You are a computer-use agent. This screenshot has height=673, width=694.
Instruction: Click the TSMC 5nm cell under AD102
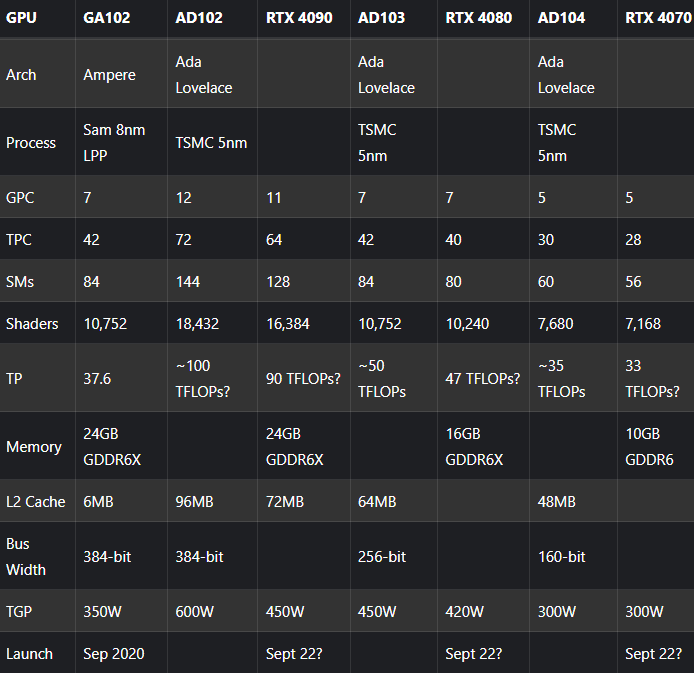click(211, 142)
